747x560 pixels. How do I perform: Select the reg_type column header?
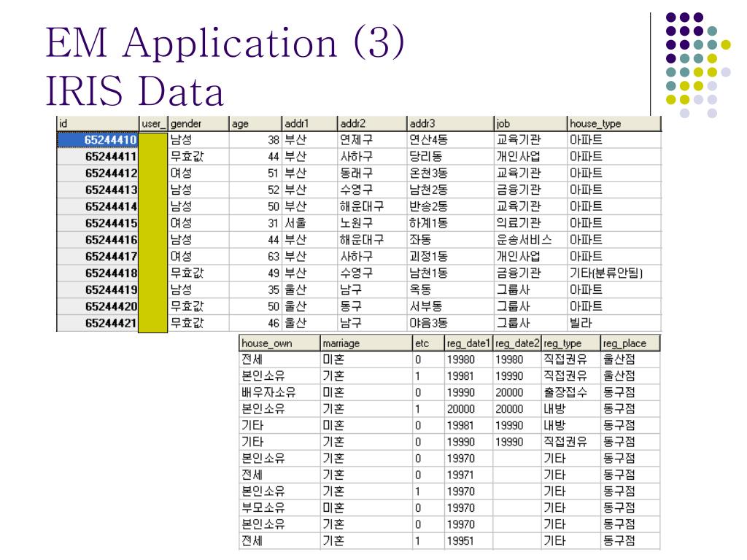(x=570, y=343)
